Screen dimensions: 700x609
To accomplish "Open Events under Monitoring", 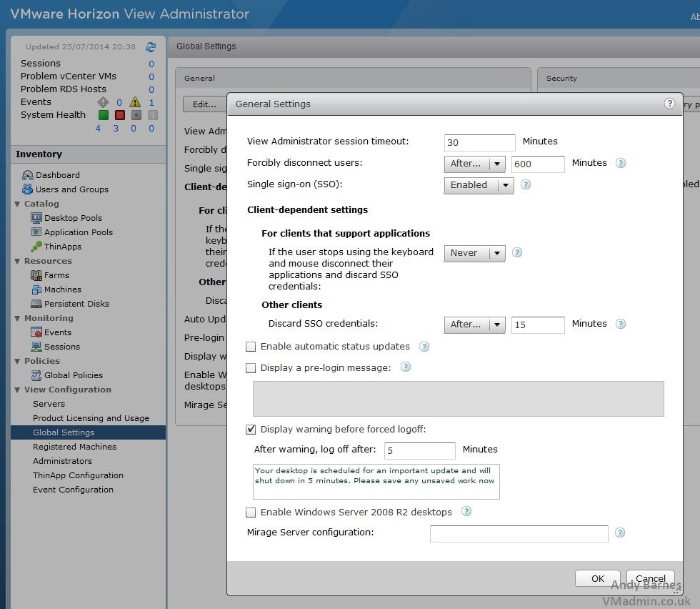I will coord(58,332).
